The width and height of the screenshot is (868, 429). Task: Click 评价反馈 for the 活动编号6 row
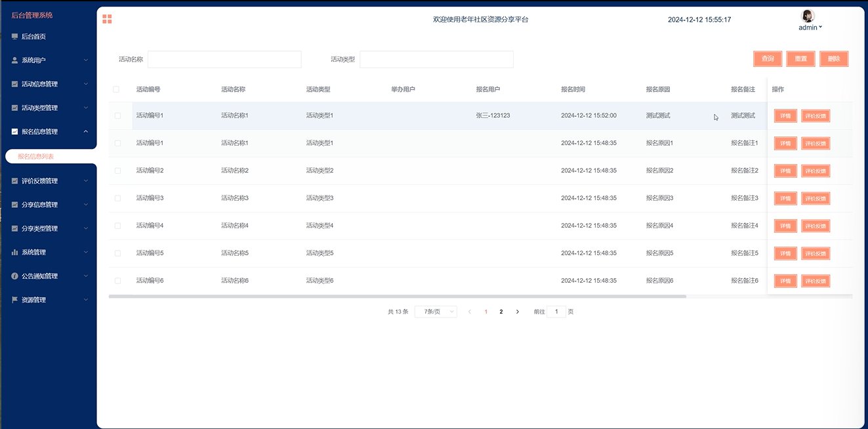click(x=816, y=281)
